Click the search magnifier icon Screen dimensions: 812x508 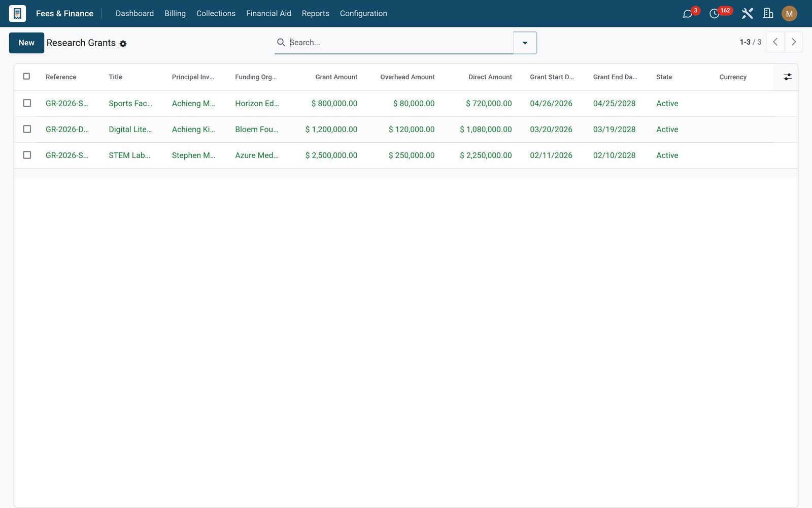pos(281,42)
